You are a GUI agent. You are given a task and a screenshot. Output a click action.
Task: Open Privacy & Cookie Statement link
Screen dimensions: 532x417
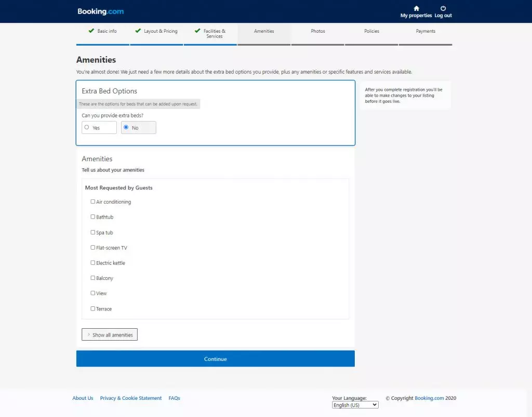point(130,398)
